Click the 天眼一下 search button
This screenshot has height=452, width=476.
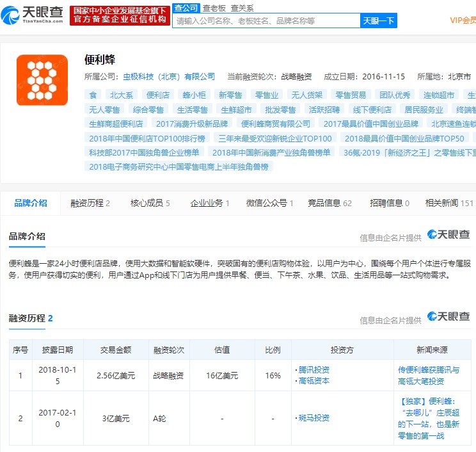point(379,20)
